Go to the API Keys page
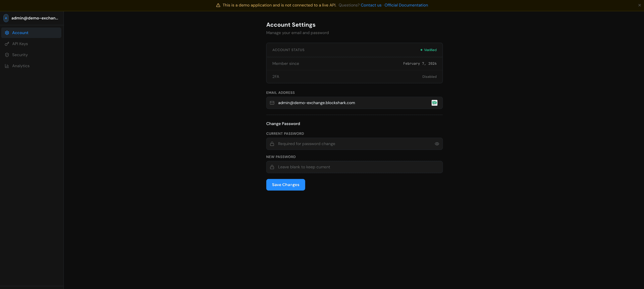644x289 pixels. [x=20, y=44]
